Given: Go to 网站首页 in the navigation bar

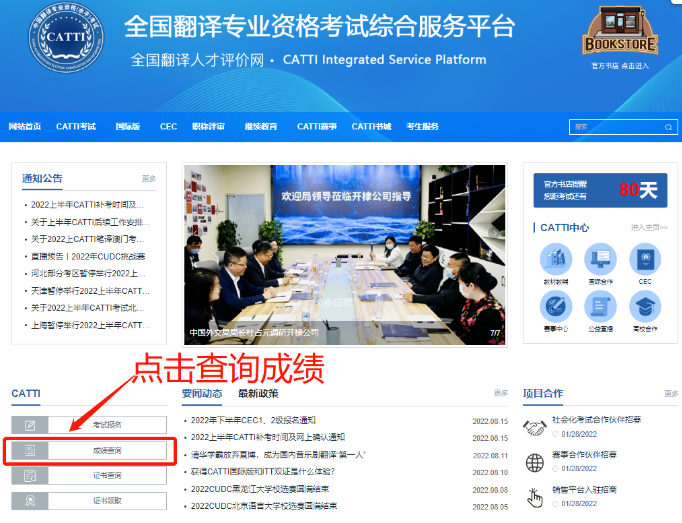Looking at the screenshot, I should [25, 127].
